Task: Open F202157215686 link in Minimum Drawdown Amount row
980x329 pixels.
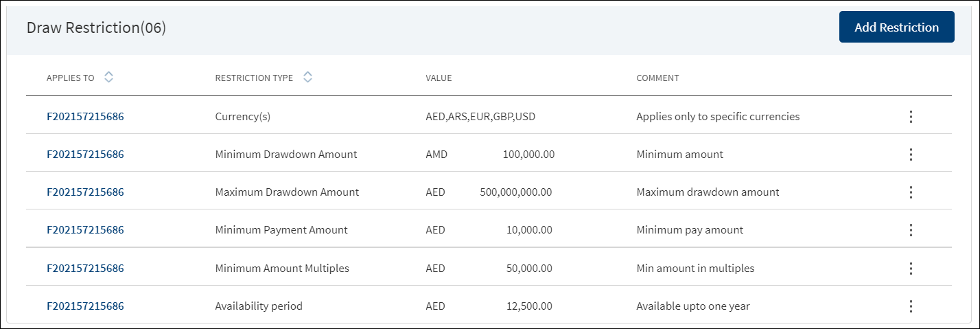Action: [85, 155]
